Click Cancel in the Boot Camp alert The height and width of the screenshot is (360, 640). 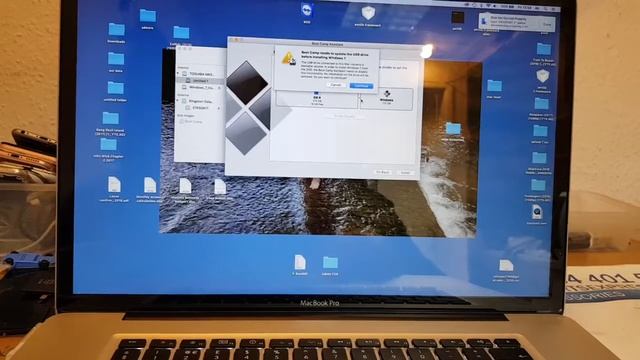tap(336, 85)
